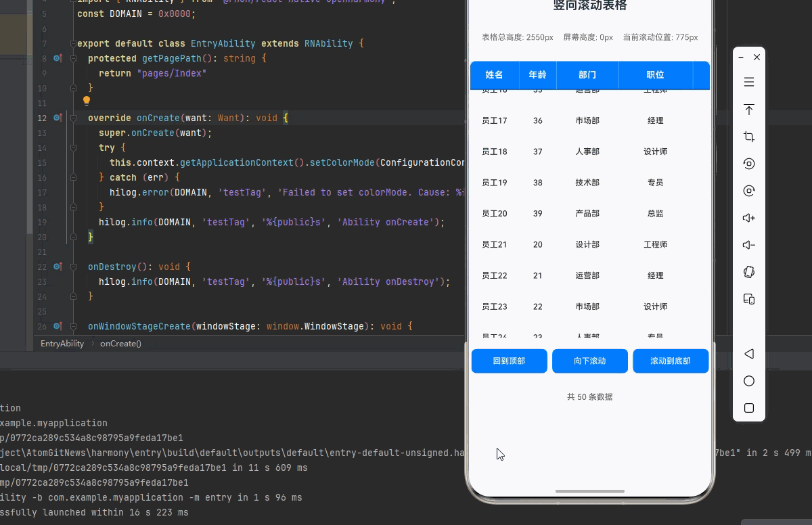The image size is (812, 525).
Task: Select the 员工20 table cell
Action: point(495,214)
